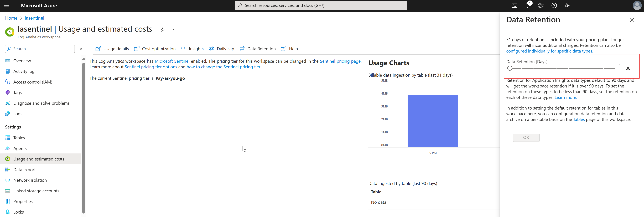This screenshot has width=644, height=217.
Task: Open the feedback icon in header
Action: [x=567, y=6]
